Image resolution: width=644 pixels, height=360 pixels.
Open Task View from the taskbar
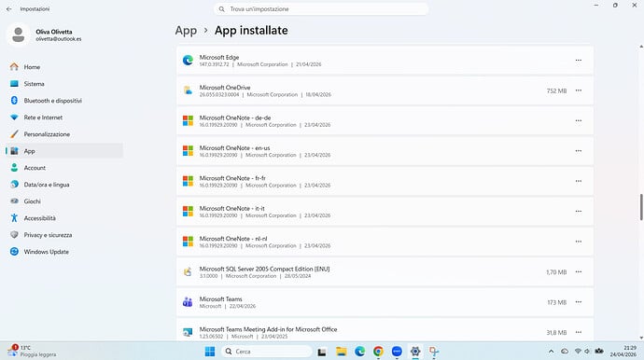322,352
